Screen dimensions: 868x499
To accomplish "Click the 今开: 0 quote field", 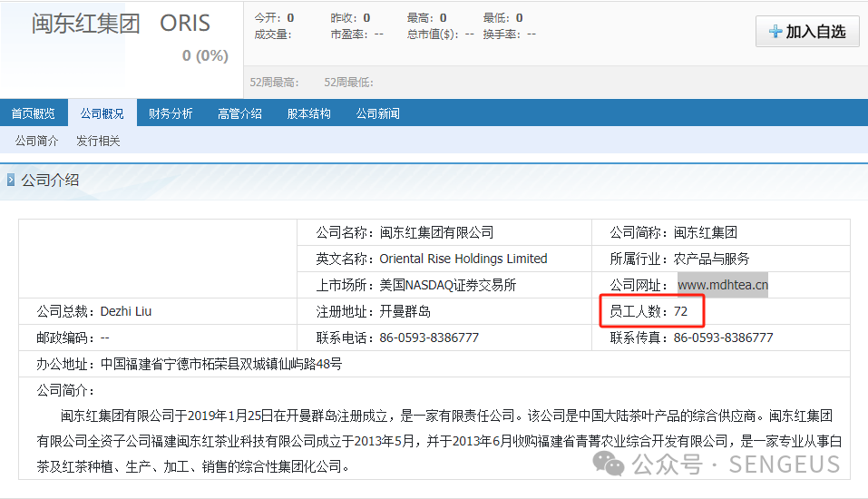I will coord(274,18).
